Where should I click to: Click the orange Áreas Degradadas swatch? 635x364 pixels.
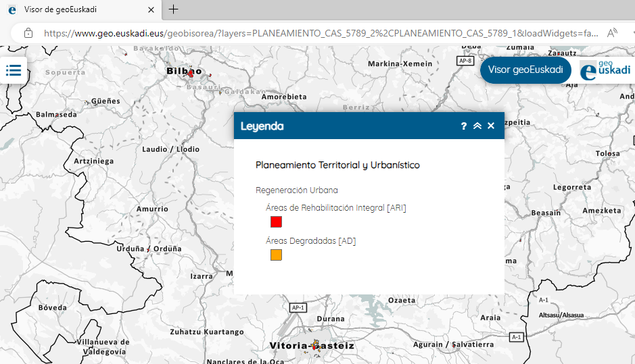point(276,255)
